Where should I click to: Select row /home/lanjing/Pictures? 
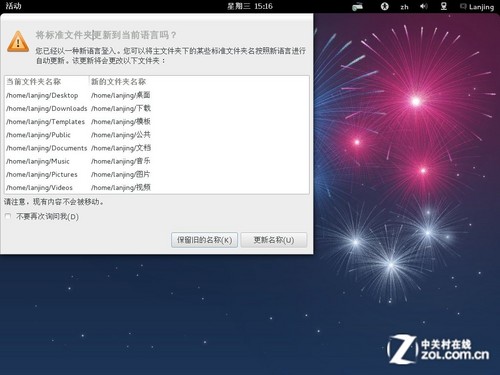point(157,174)
